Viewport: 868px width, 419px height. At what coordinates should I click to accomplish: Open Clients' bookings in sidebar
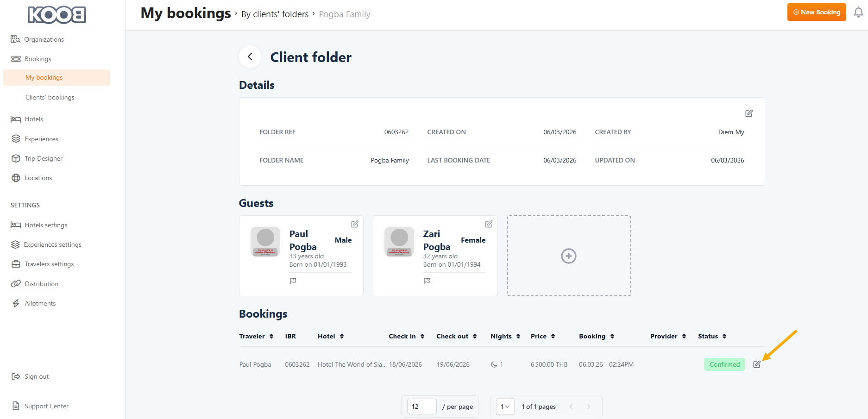coord(50,97)
